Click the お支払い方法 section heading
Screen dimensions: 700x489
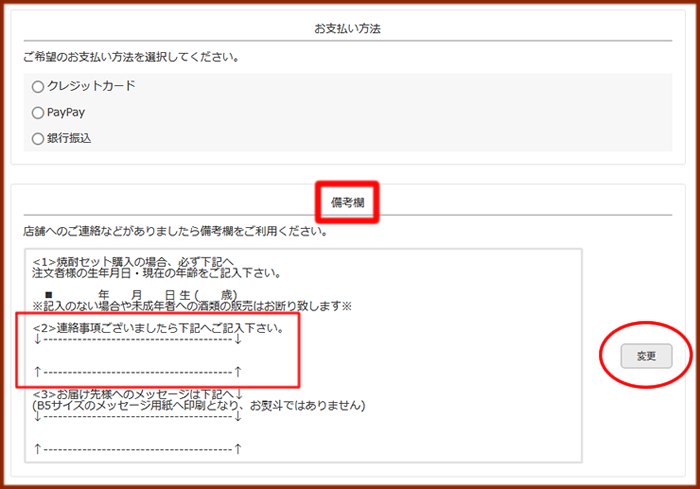point(347,28)
